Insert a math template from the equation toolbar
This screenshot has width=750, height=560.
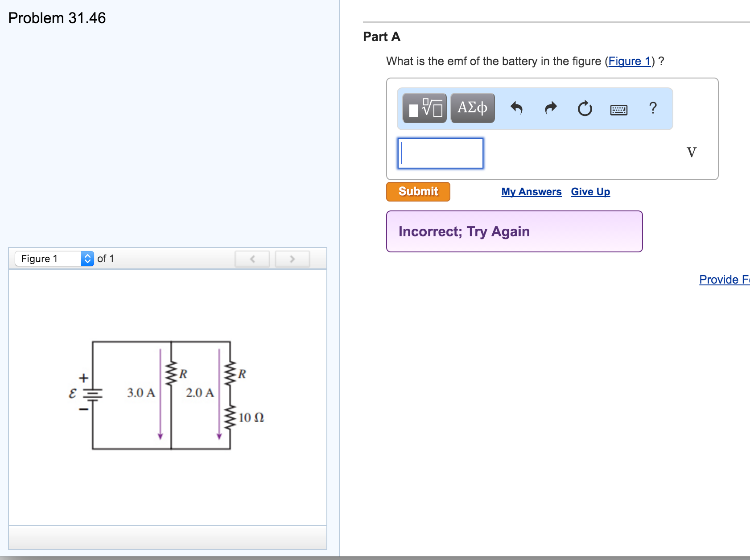click(424, 107)
